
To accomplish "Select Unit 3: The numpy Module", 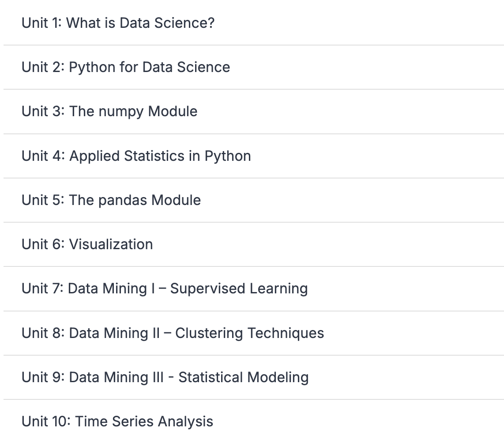I will (x=109, y=111).
